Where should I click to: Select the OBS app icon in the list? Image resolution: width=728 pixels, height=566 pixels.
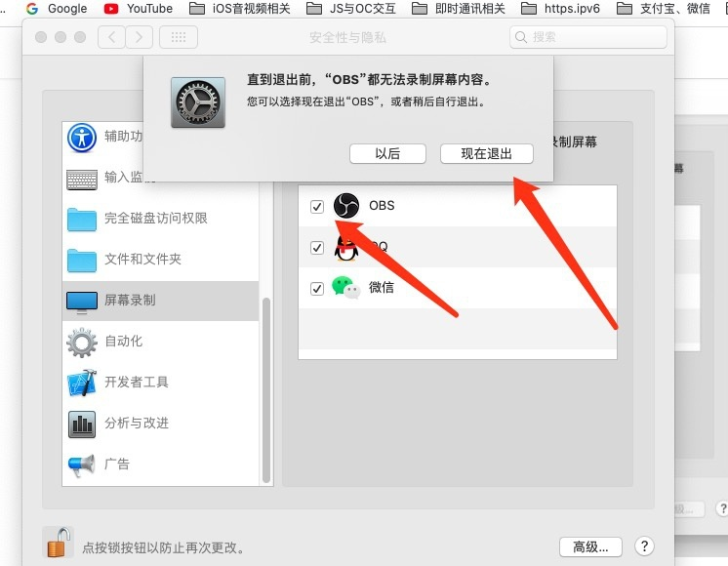(346, 206)
